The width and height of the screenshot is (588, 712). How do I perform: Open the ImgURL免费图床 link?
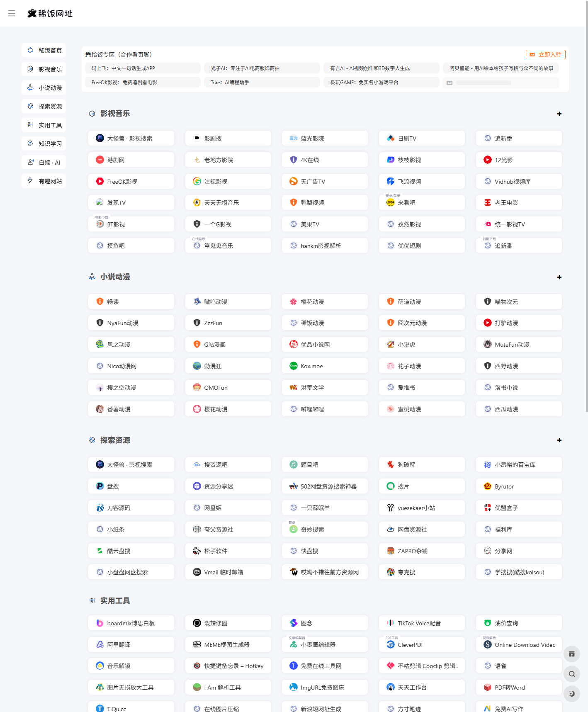[325, 687]
